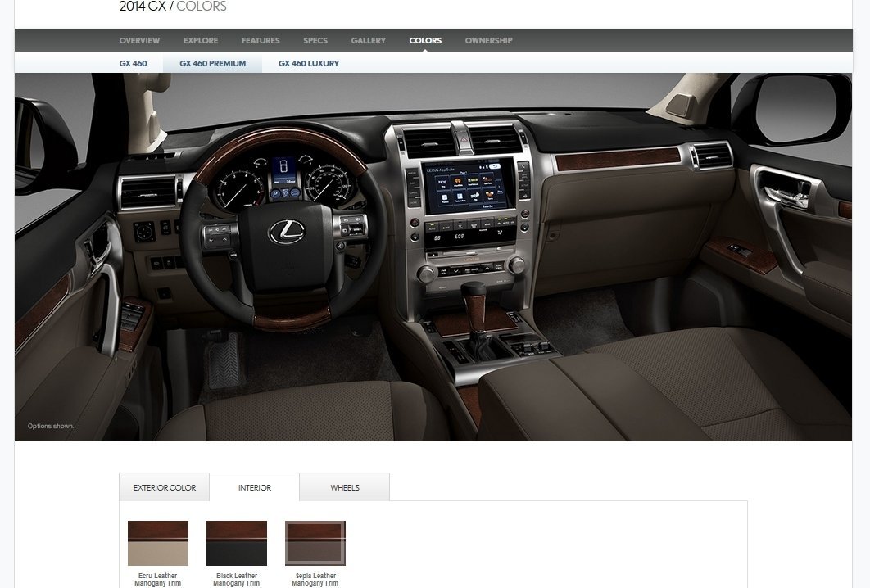Image resolution: width=870 pixels, height=588 pixels.
Task: Click the Ecru Leather Mahogany Trim label
Action: [157, 579]
